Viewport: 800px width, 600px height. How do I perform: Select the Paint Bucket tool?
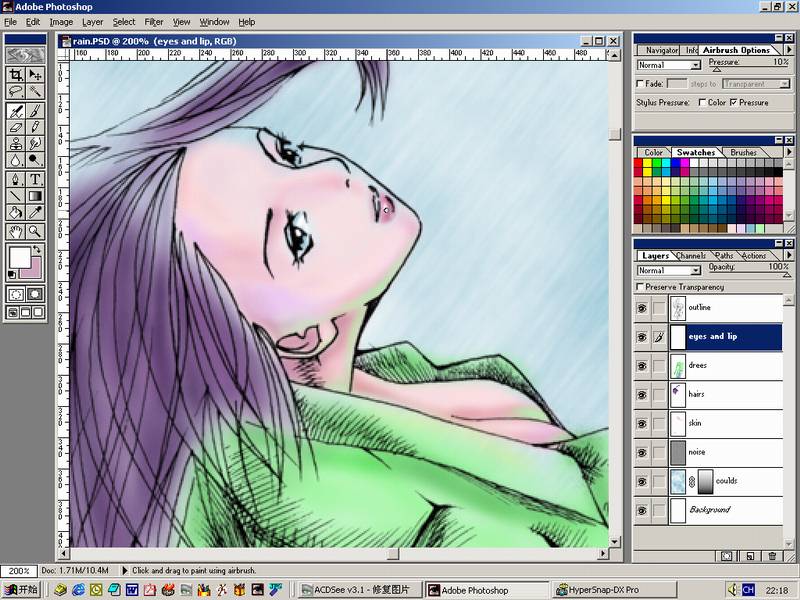tap(16, 212)
